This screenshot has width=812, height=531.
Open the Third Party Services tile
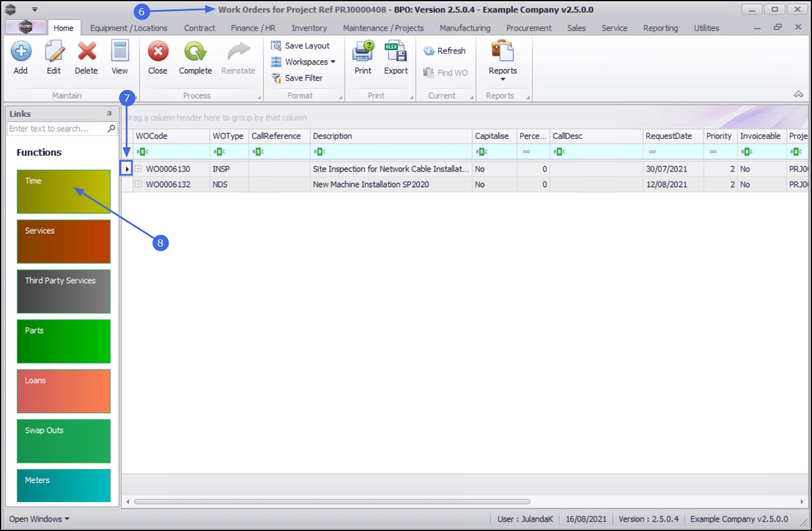click(64, 292)
